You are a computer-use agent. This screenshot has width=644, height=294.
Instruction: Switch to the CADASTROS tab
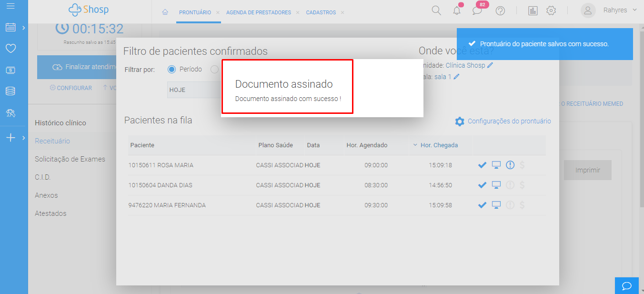[x=321, y=12]
